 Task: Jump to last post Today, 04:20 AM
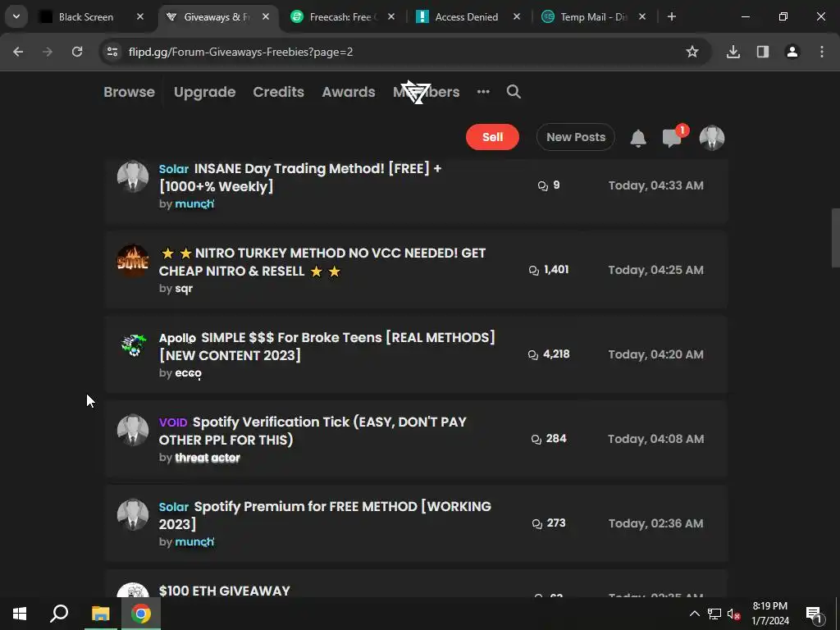(x=655, y=354)
